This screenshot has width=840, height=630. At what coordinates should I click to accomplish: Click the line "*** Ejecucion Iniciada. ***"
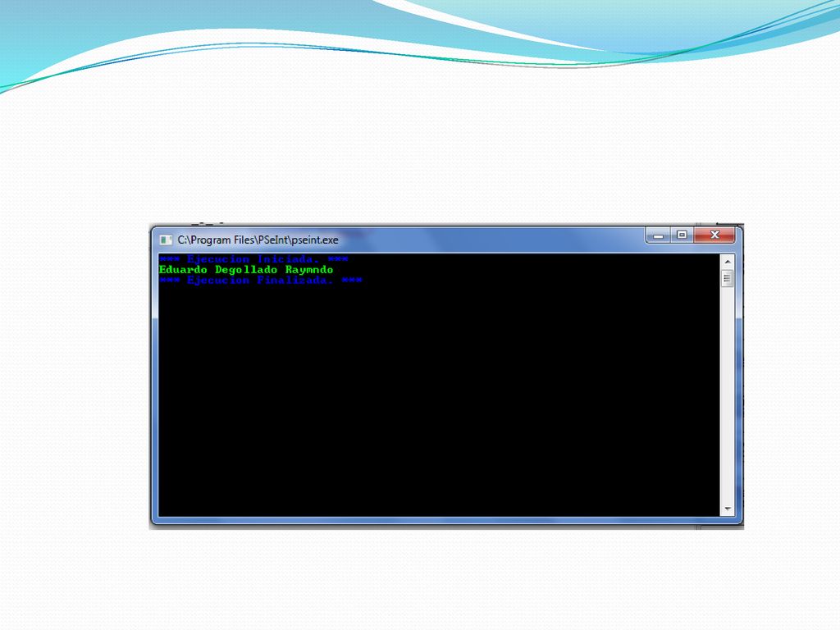[x=253, y=259]
